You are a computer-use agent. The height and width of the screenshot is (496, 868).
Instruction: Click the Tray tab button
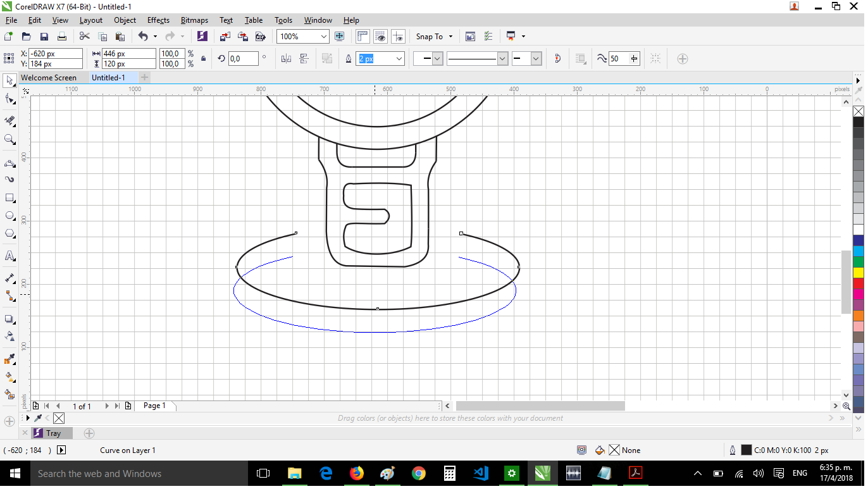pos(52,433)
